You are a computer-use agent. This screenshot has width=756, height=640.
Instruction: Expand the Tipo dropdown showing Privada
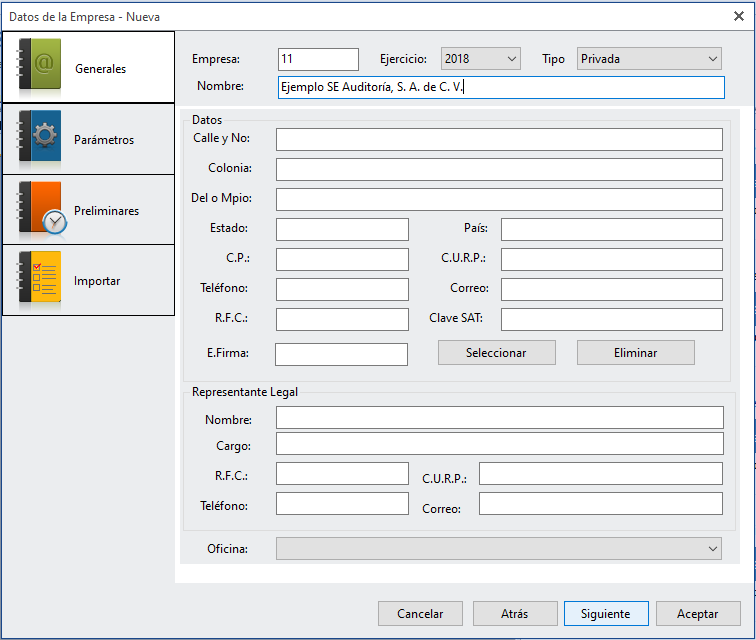pos(649,59)
